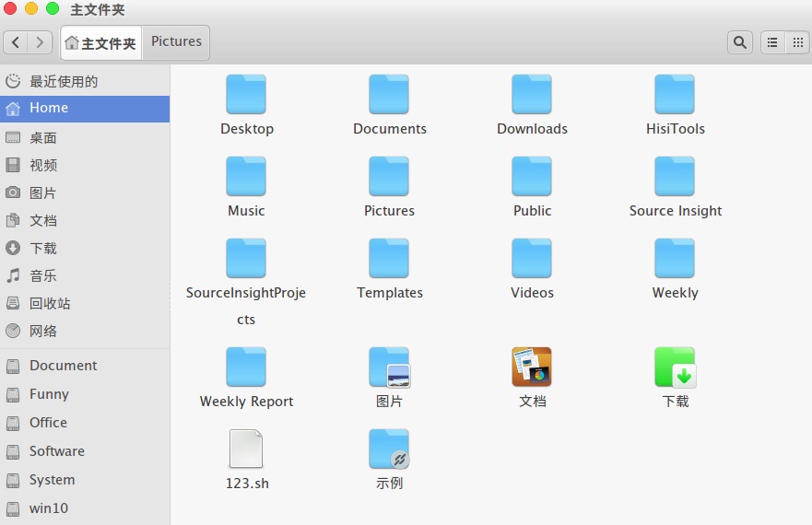812x525 pixels.
Task: Select the Videos folder icon
Action: (532, 258)
